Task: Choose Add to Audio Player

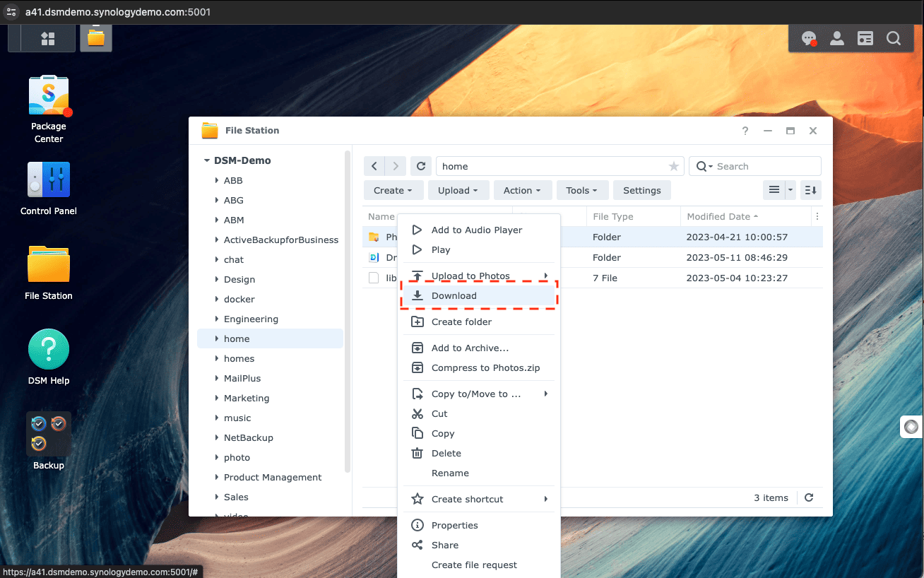Action: (x=479, y=230)
